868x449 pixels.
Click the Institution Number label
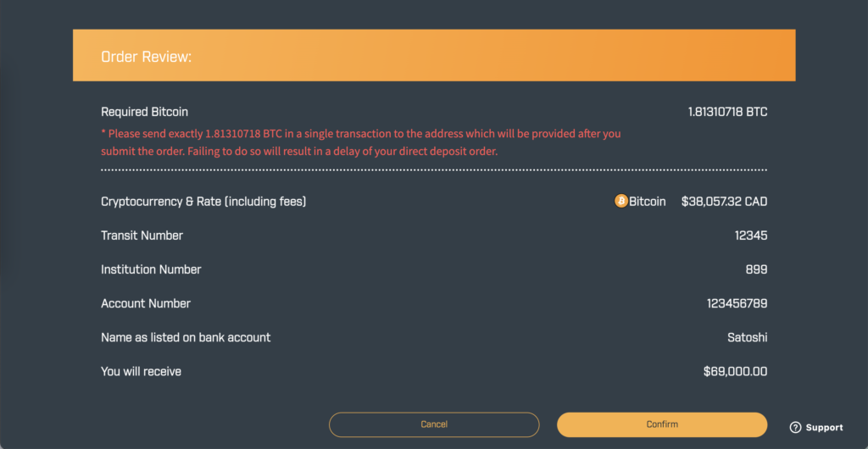coord(151,270)
